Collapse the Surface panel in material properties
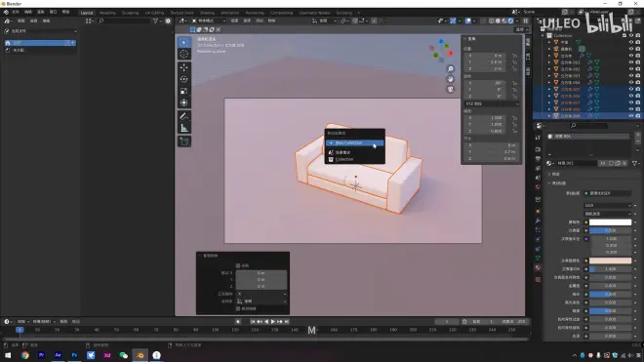The width and height of the screenshot is (644, 362). pos(550,183)
